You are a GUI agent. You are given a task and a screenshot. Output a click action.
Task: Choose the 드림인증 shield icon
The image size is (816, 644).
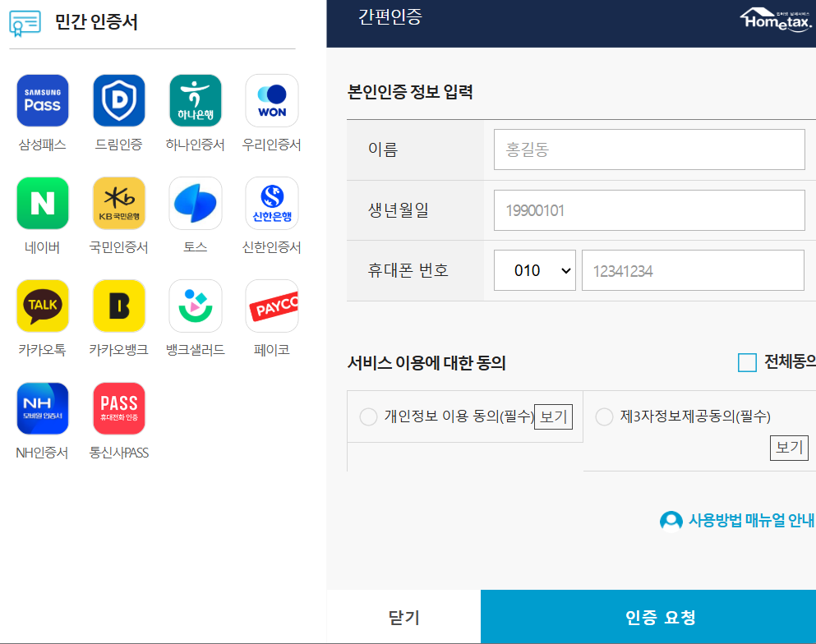coord(119,100)
